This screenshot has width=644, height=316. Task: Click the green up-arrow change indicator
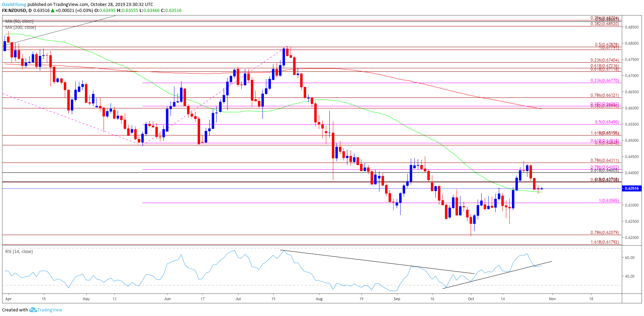[53, 11]
